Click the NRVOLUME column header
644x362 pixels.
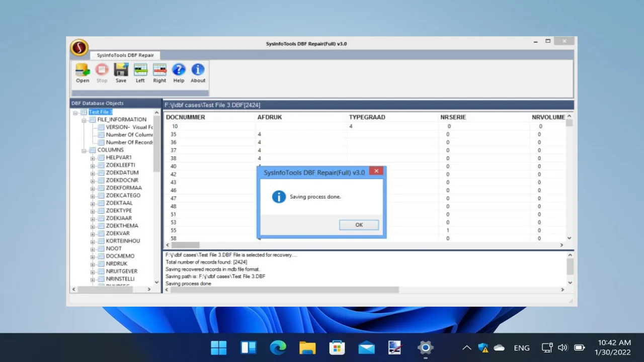pyautogui.click(x=548, y=117)
